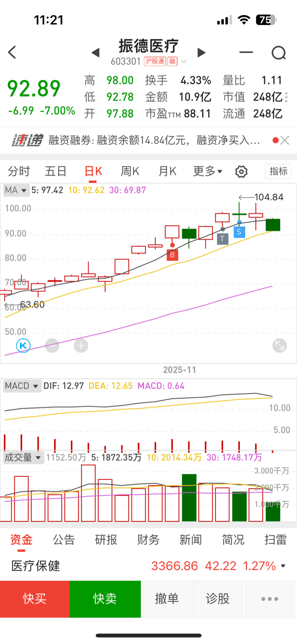Open the 扫雷 tab

[275, 539]
